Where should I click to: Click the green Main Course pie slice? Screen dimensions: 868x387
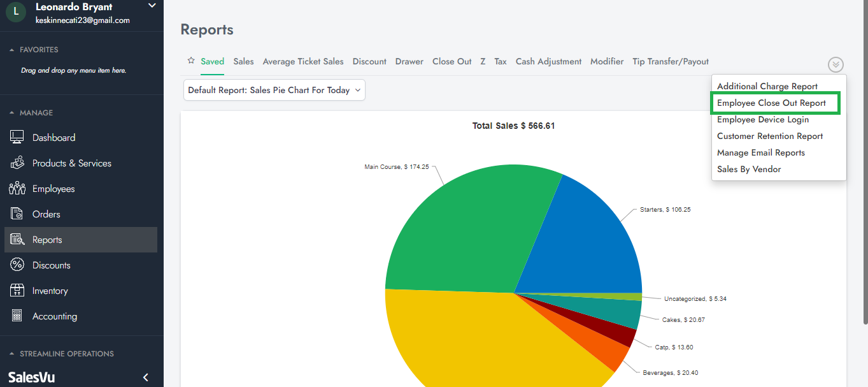click(465, 230)
